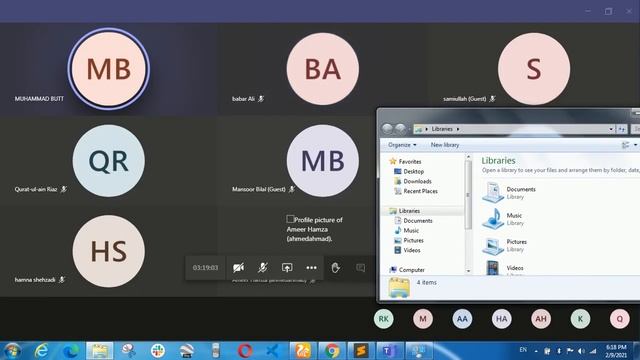The height and width of the screenshot is (360, 640).
Task: Refresh the Libraries Explorer view
Action: pyautogui.click(x=622, y=129)
